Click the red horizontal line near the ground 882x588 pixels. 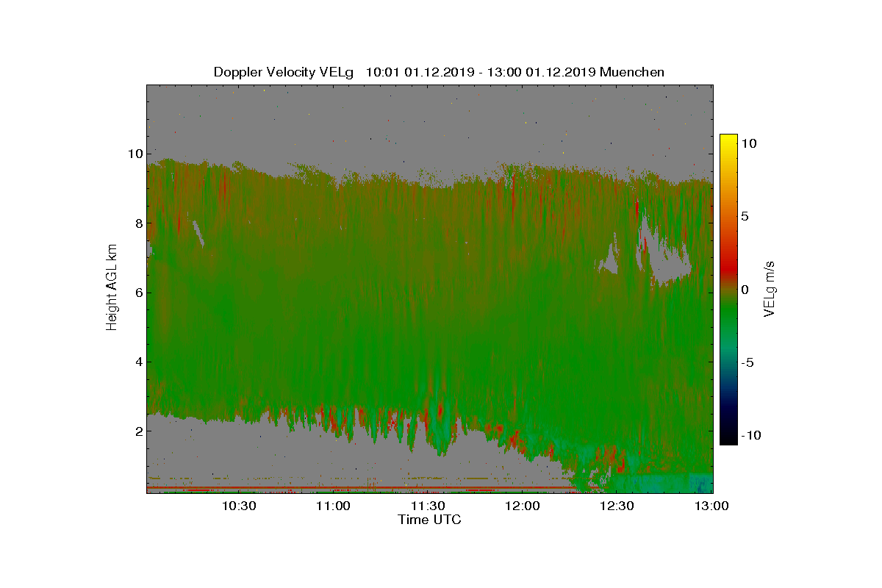(360, 487)
